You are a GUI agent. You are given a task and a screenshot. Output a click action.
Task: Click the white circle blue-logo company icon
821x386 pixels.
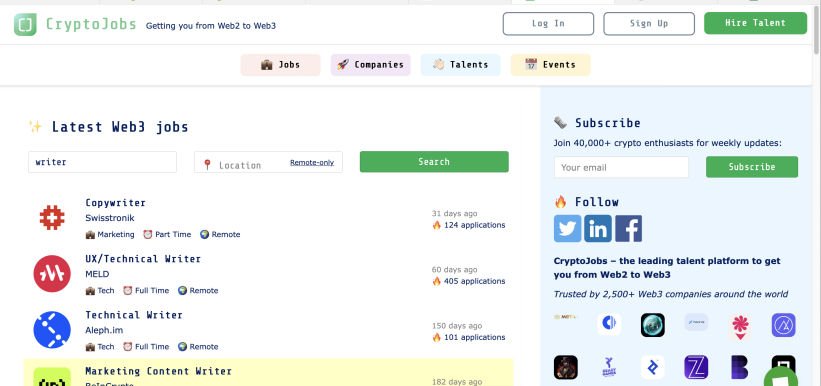(609, 324)
